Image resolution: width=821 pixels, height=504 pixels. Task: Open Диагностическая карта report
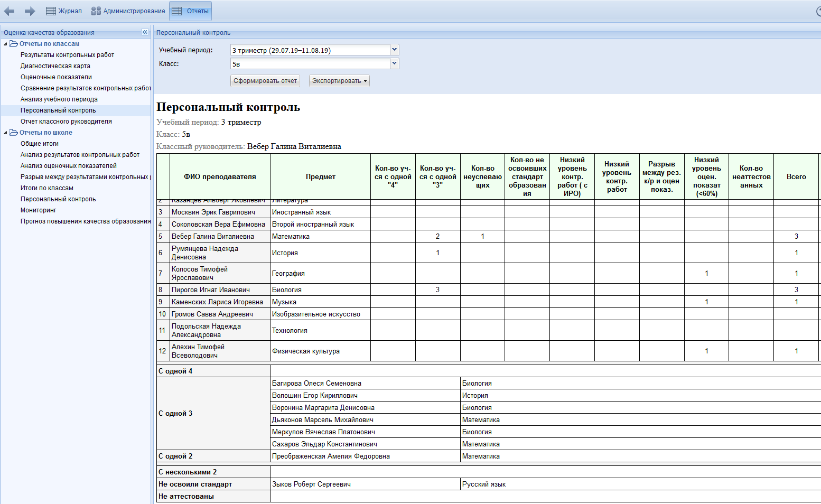[55, 66]
